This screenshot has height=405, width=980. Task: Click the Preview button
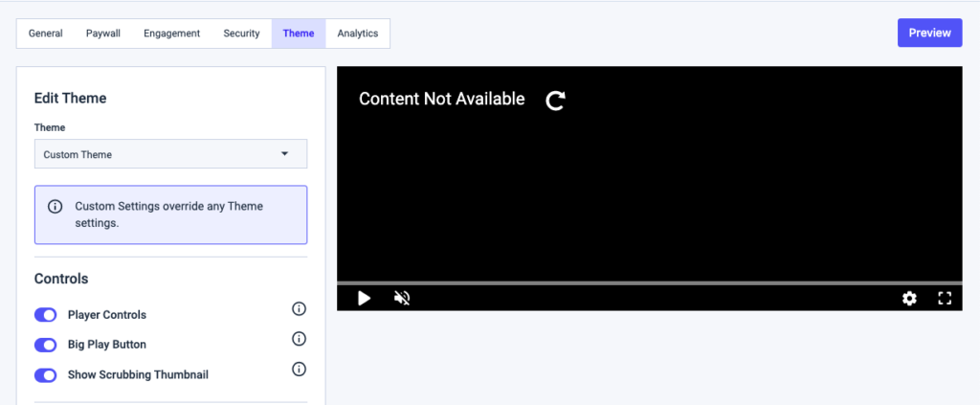pyautogui.click(x=929, y=34)
